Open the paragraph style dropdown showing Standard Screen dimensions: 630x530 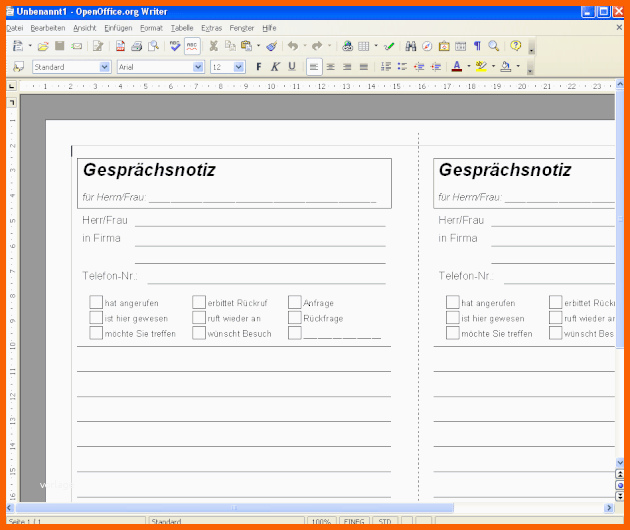pos(105,67)
